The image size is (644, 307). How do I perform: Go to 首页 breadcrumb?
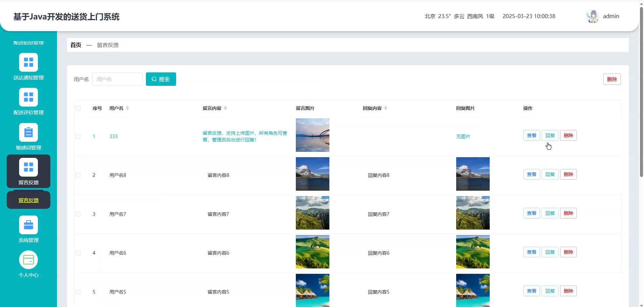[x=76, y=45]
